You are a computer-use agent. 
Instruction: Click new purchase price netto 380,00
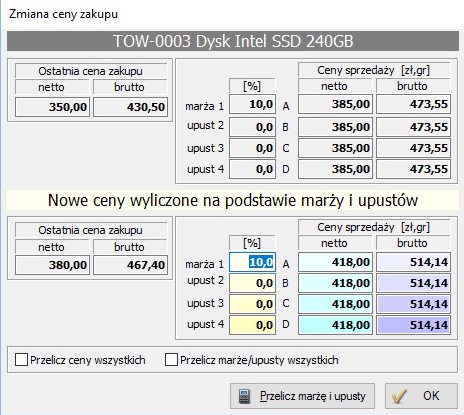pos(52,265)
